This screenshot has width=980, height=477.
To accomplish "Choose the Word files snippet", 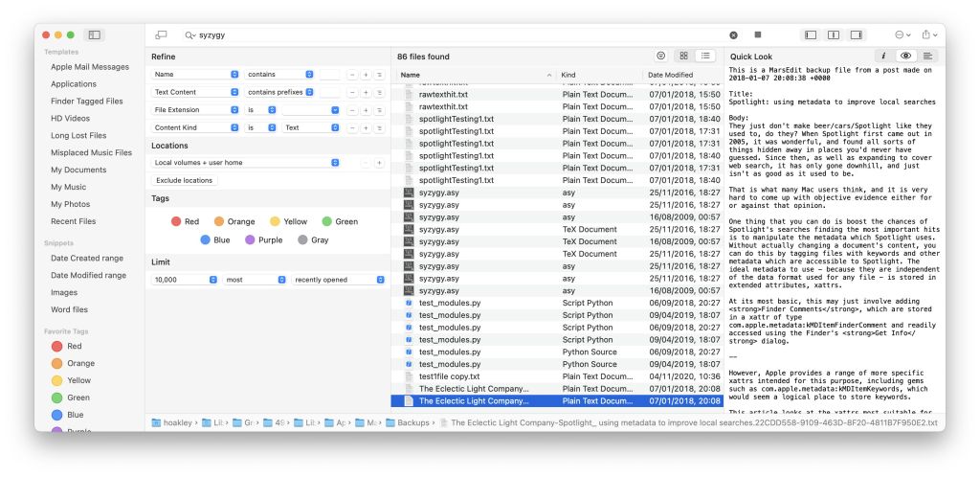I will click(x=69, y=309).
